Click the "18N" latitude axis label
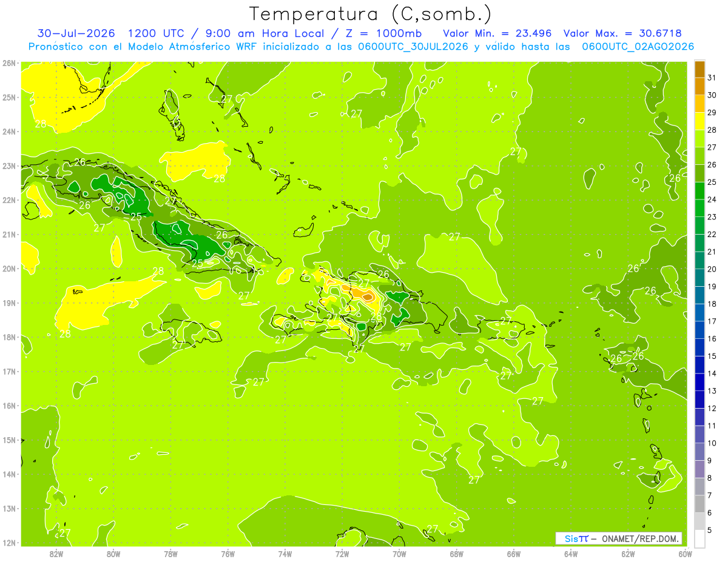The image size is (728, 562). (x=9, y=337)
